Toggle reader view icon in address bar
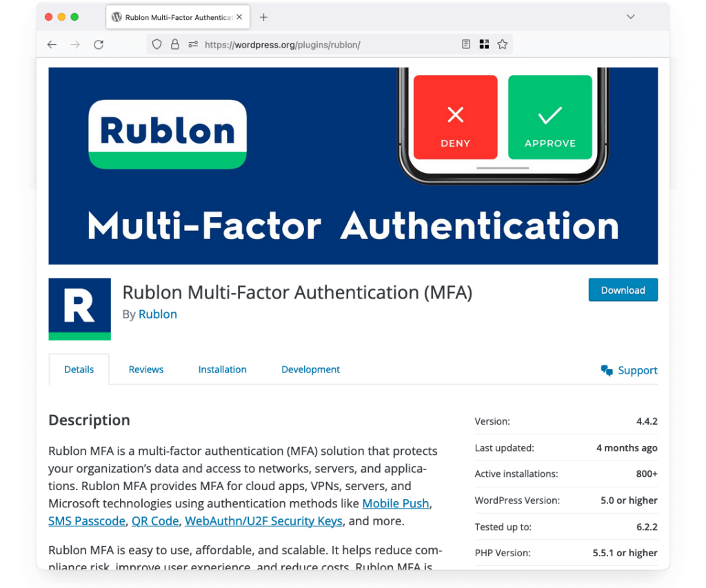 click(x=466, y=44)
